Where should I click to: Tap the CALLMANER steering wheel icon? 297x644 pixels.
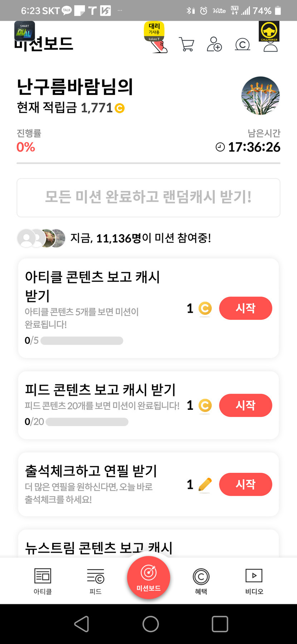(x=269, y=32)
